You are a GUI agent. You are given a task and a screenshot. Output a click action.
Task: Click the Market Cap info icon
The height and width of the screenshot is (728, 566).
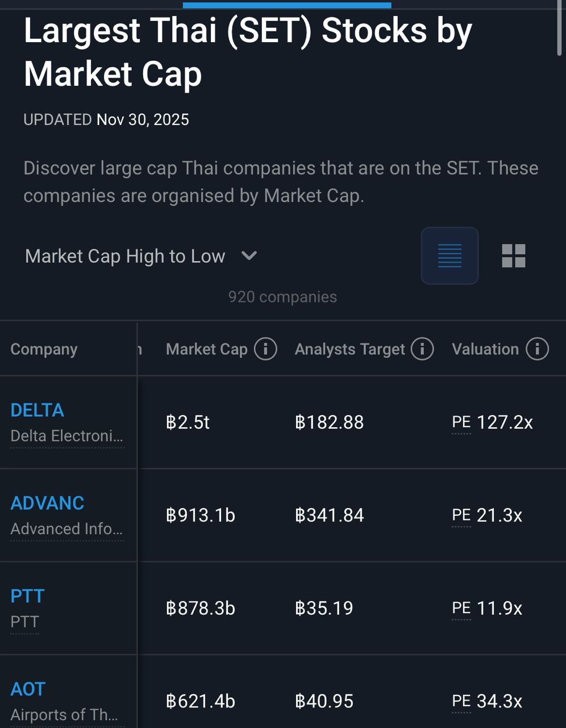click(x=265, y=349)
